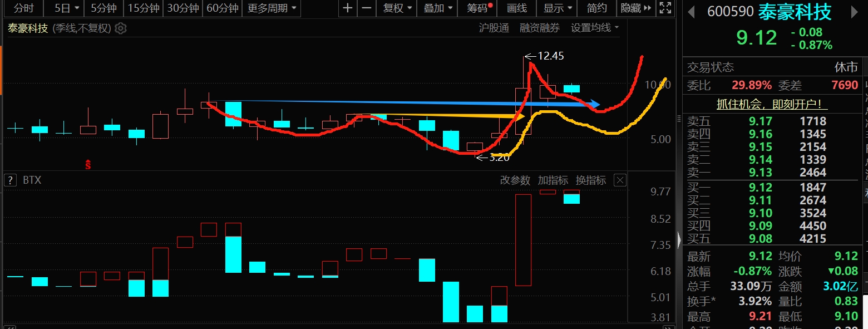
Task: Select 卖五 ask row at 9.17
Action: point(773,121)
